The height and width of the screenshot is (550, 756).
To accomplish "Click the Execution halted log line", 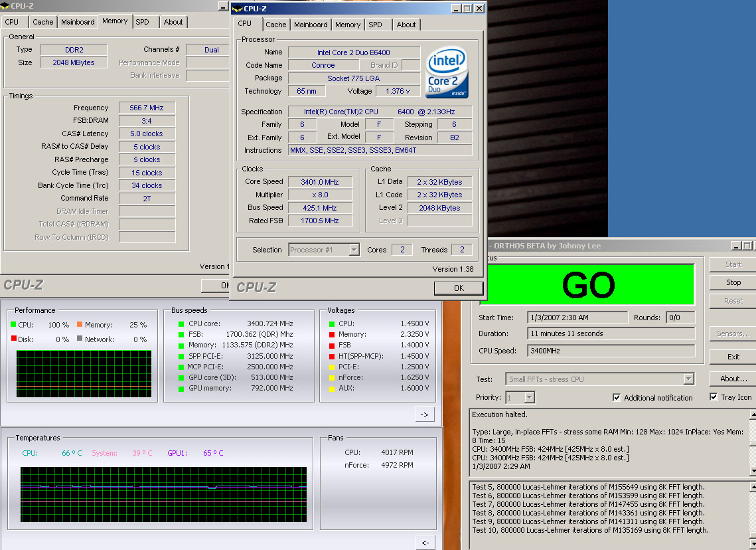I will (x=500, y=414).
